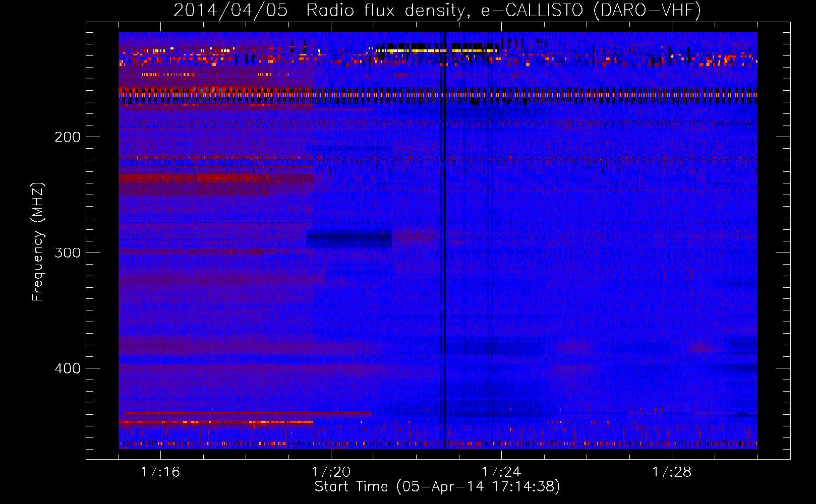This screenshot has height=504, width=816.
Task: Click the 300 frequency tick label
Action: tap(68, 253)
